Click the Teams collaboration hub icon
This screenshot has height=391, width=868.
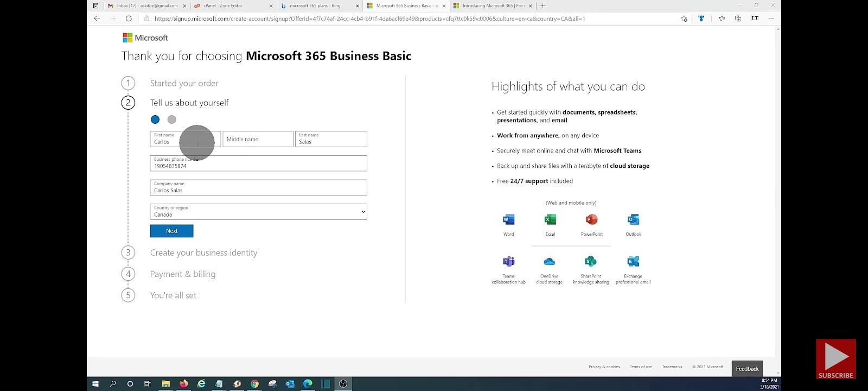click(508, 262)
